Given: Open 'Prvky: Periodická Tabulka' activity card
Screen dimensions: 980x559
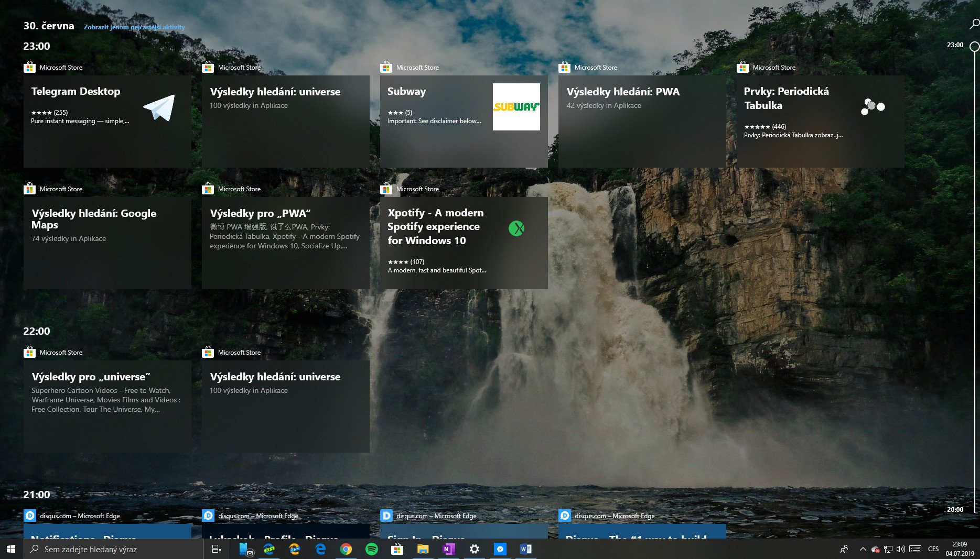Looking at the screenshot, I should [820, 122].
